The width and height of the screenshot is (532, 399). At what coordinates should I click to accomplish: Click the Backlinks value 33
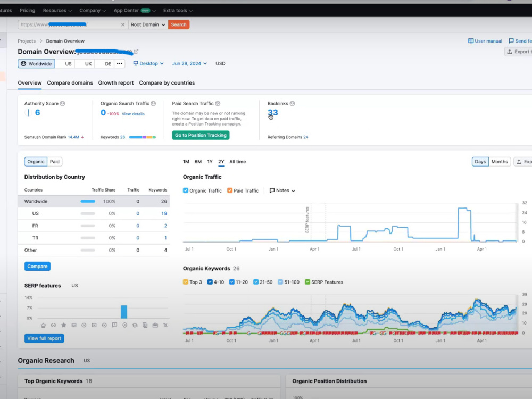(273, 113)
